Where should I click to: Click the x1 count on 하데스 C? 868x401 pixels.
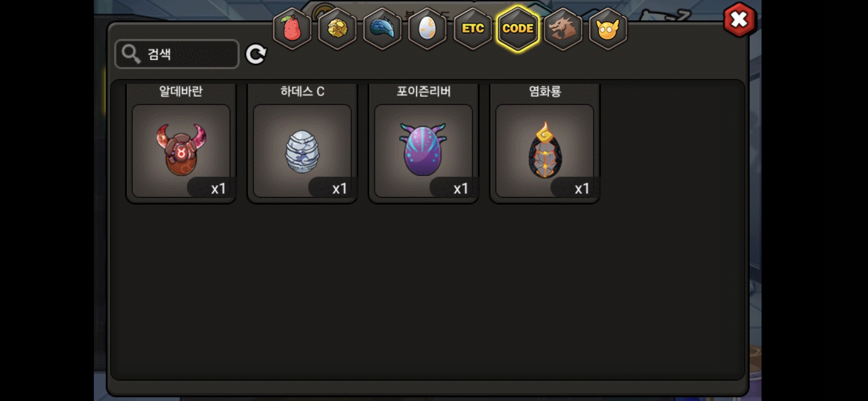tap(339, 189)
